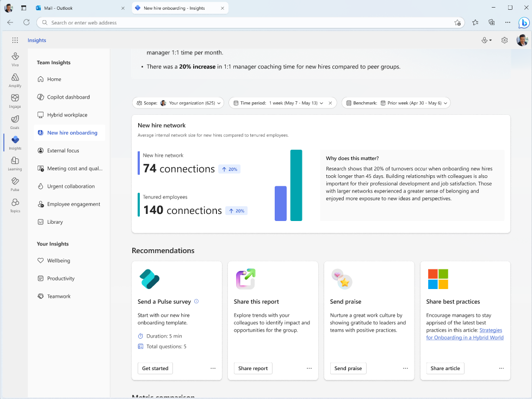The width and height of the screenshot is (532, 399).
Task: Open the Urgent collaboration report
Action: pyautogui.click(x=70, y=186)
